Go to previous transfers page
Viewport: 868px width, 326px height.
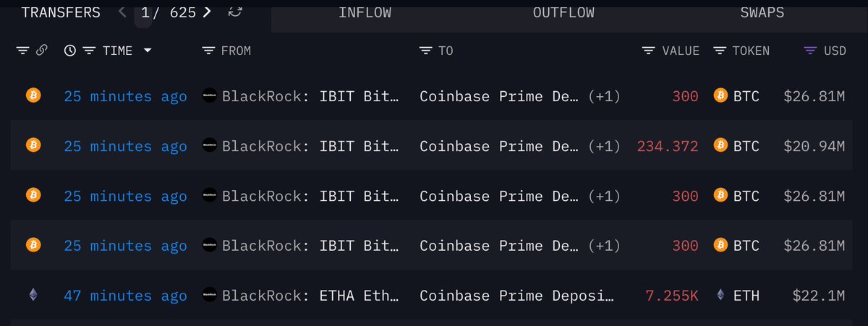pyautogui.click(x=122, y=12)
